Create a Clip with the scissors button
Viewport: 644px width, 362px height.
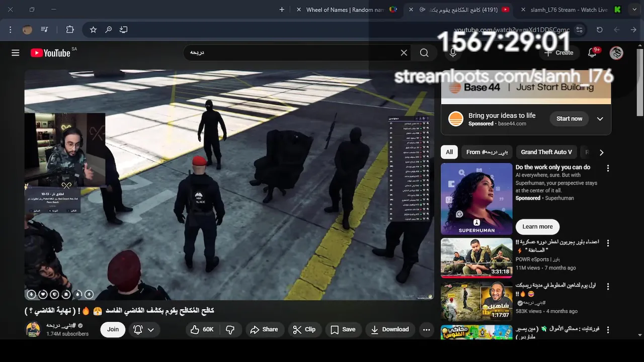click(304, 329)
